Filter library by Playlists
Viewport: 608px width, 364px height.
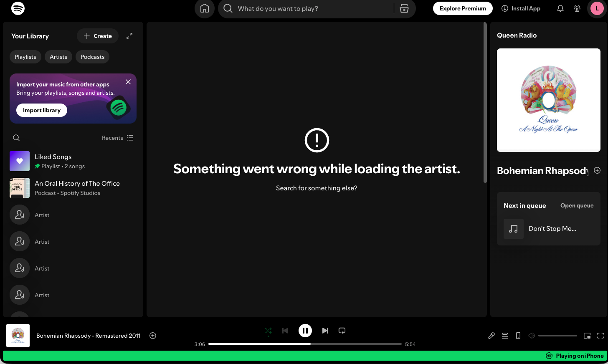(x=25, y=57)
